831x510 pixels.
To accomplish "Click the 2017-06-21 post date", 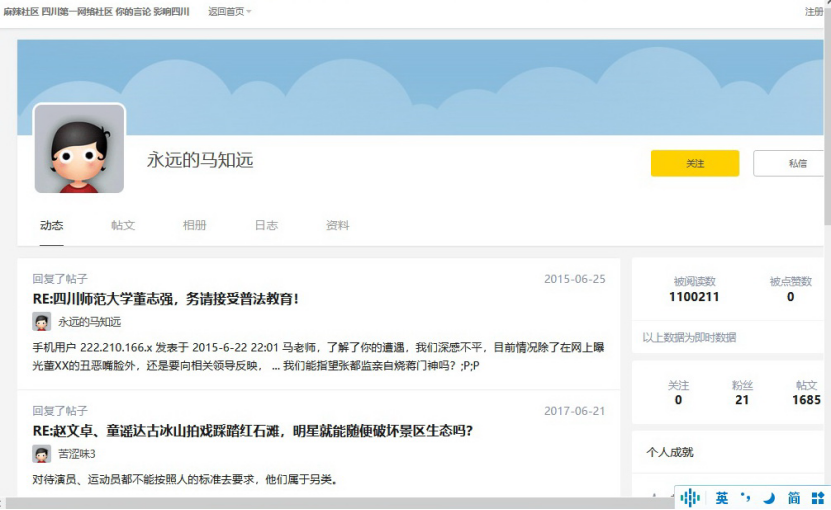I will click(574, 411).
